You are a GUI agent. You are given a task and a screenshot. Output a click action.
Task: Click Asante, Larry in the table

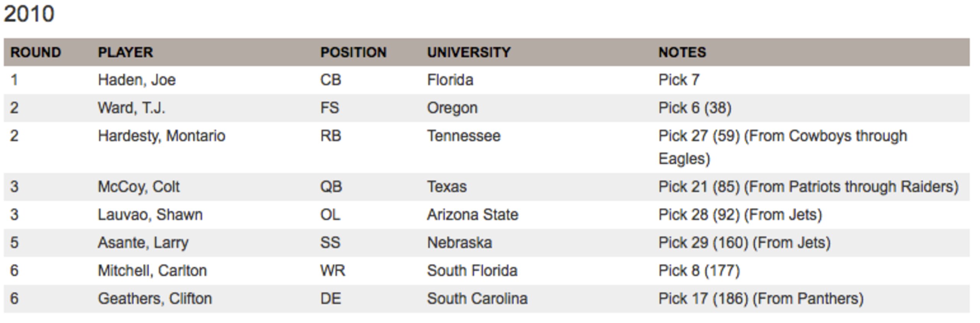point(143,243)
